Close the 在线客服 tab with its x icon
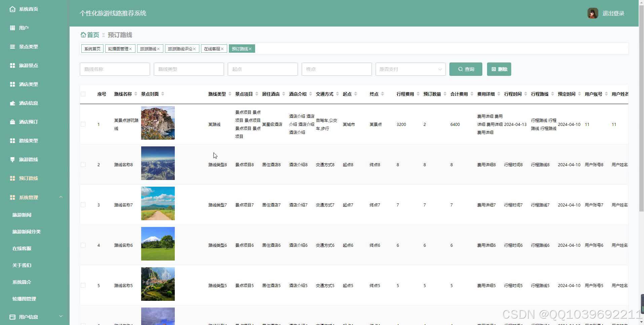The height and width of the screenshot is (325, 644). pos(222,49)
